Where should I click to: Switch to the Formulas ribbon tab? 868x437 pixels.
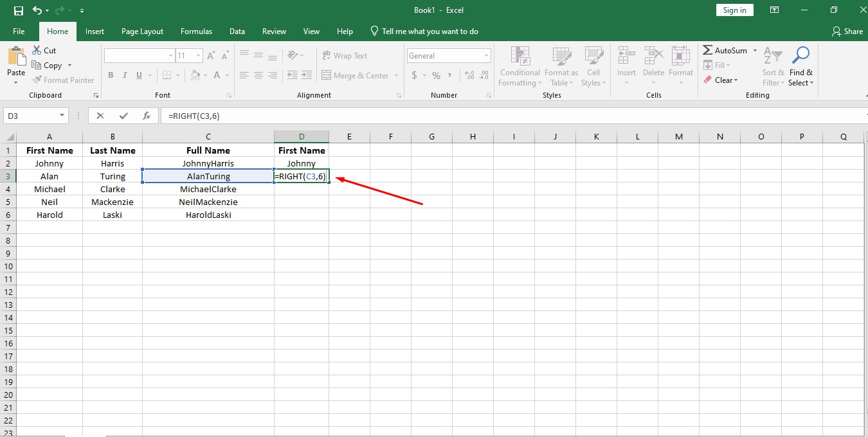click(196, 31)
